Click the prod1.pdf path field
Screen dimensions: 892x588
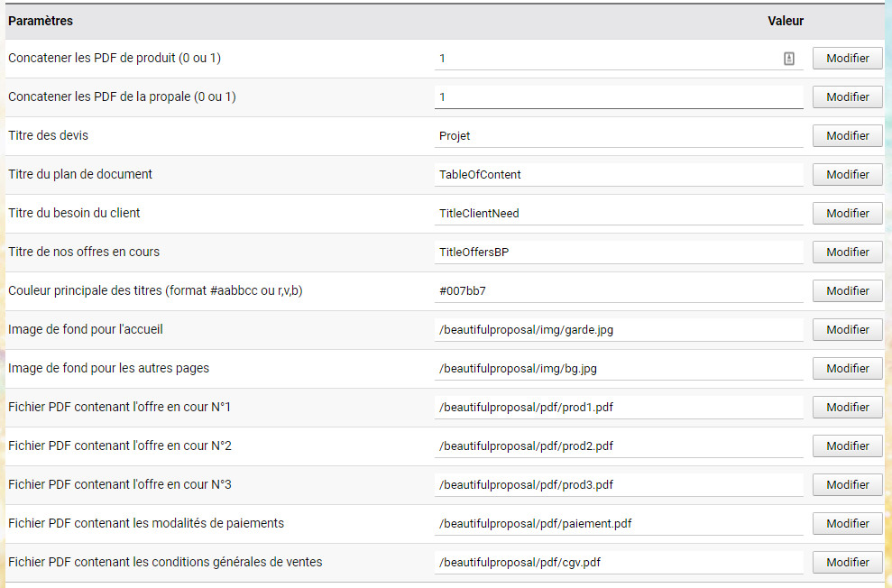pyautogui.click(x=619, y=407)
